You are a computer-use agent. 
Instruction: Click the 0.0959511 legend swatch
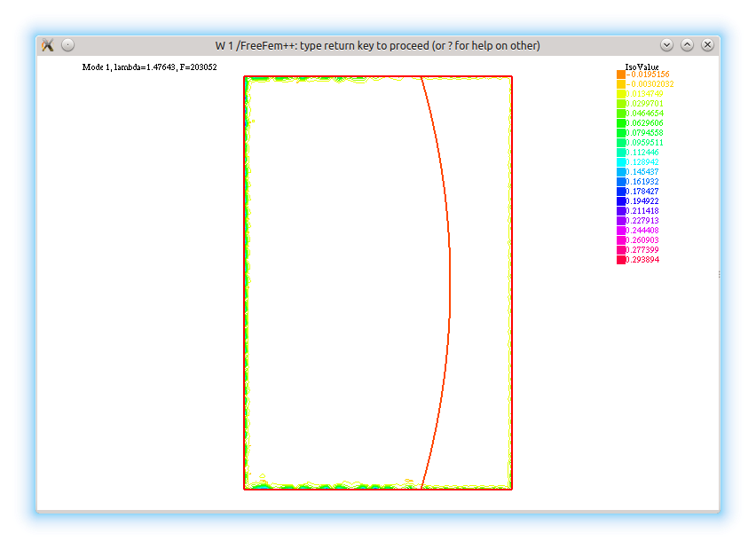point(621,143)
